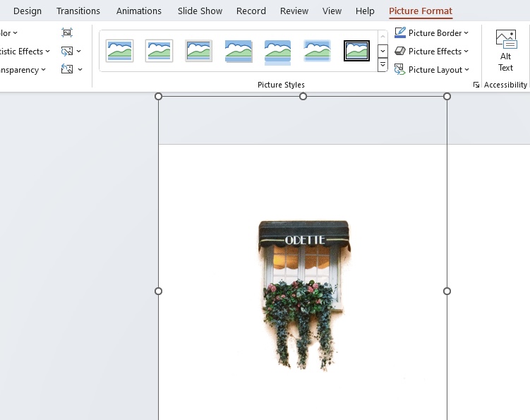Go to the Slide Show tab
This screenshot has height=420, width=530.
point(200,11)
